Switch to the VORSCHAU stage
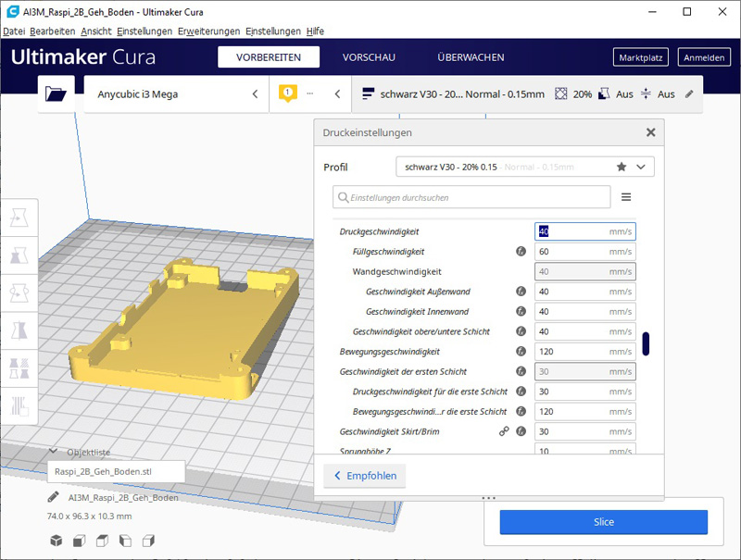This screenshot has height=560, width=741. 369,57
